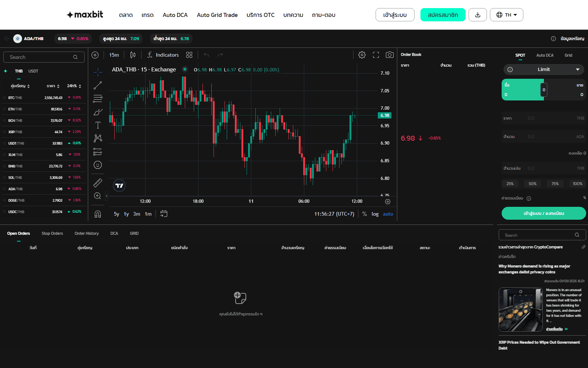The image size is (588, 368).
Task: Redo the last chart action
Action: [x=220, y=55]
